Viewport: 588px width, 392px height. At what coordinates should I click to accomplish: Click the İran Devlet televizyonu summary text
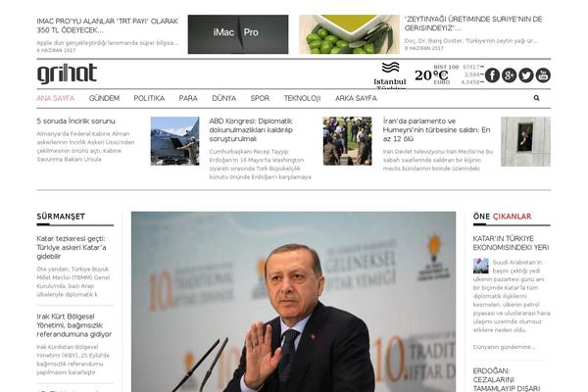click(x=438, y=160)
